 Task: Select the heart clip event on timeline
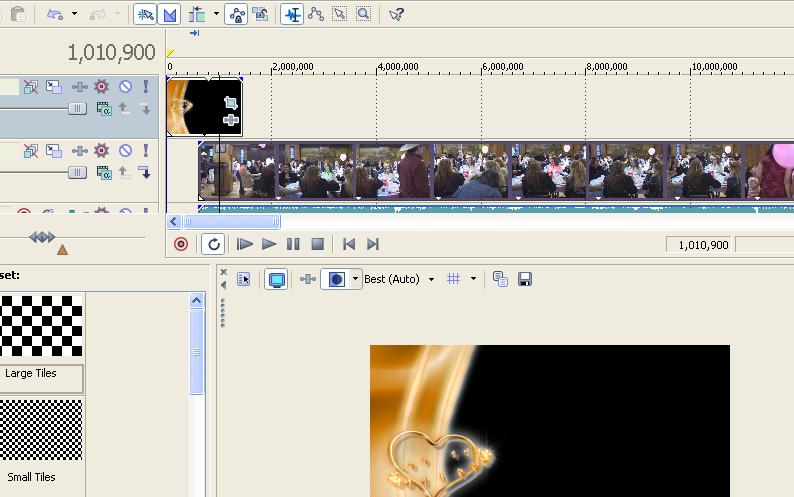204,107
